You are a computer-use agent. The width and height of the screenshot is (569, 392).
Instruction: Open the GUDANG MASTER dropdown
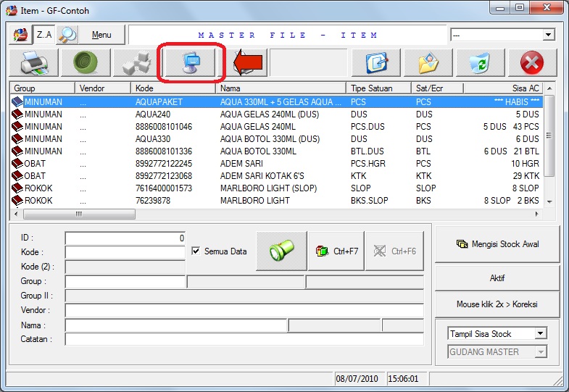tap(497, 351)
